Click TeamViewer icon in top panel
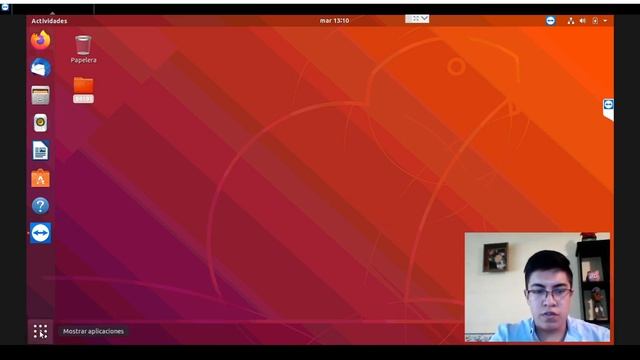The height and width of the screenshot is (360, 640). [x=550, y=21]
